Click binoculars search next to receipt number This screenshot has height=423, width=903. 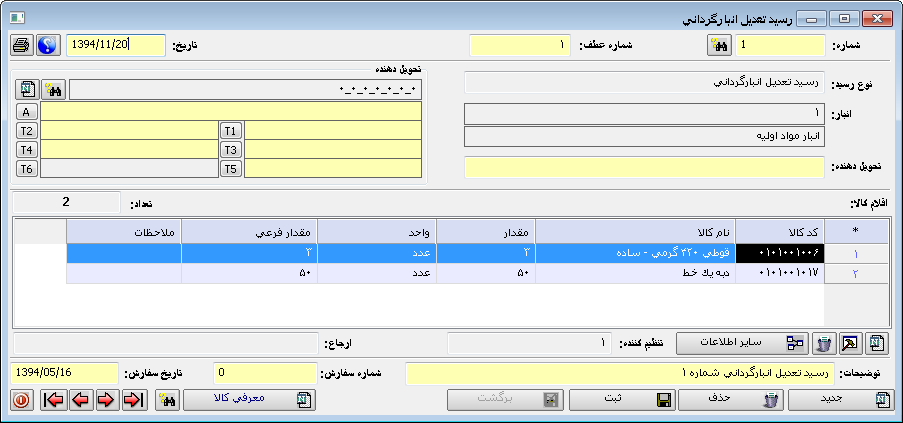[718, 45]
